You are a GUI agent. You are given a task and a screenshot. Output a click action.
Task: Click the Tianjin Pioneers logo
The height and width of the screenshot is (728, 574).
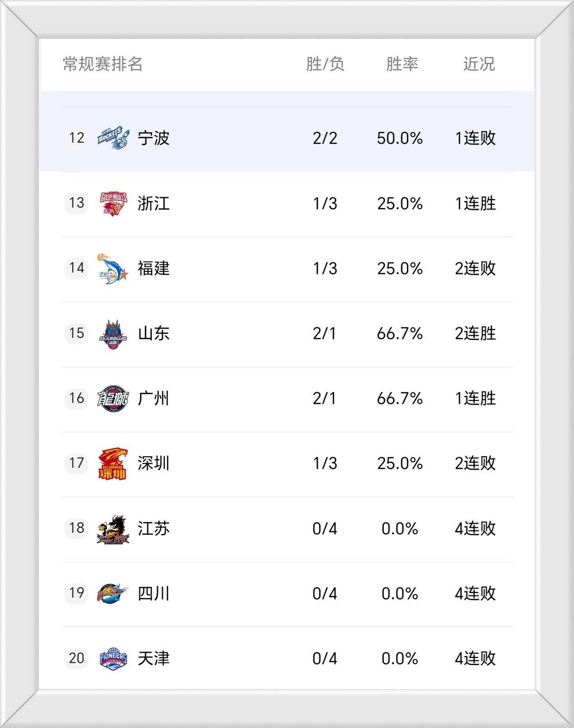[113, 658]
